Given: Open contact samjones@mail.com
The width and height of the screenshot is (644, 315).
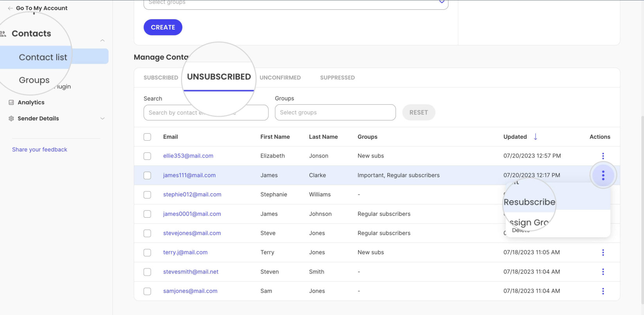Looking at the screenshot, I should [190, 291].
